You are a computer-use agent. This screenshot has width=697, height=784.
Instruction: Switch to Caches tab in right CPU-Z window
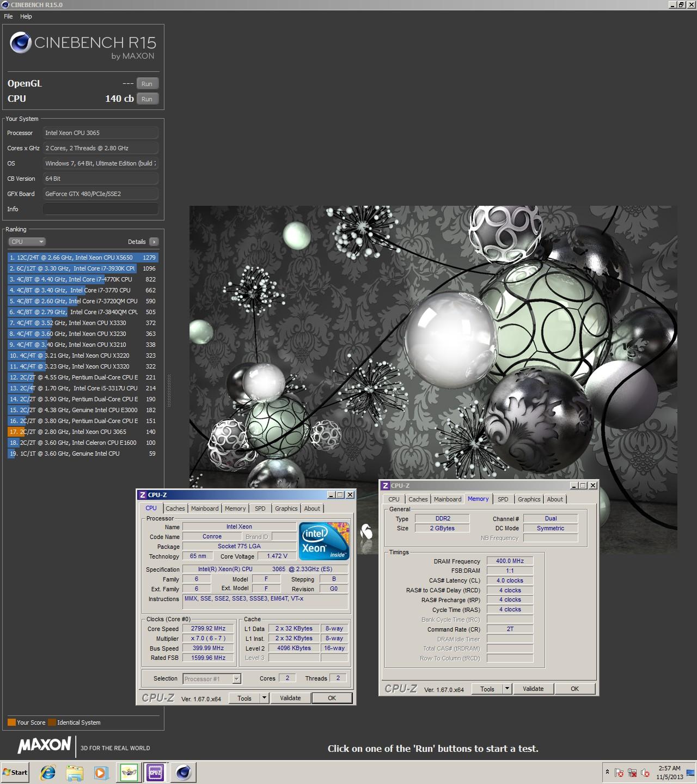[x=418, y=499]
